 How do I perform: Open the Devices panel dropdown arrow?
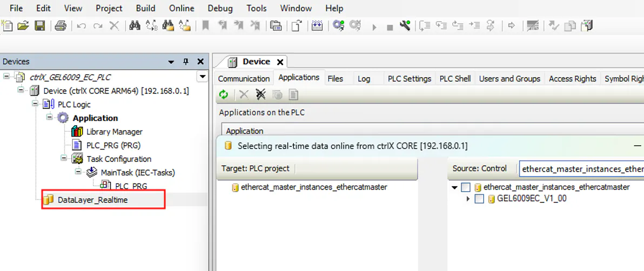coord(171,62)
